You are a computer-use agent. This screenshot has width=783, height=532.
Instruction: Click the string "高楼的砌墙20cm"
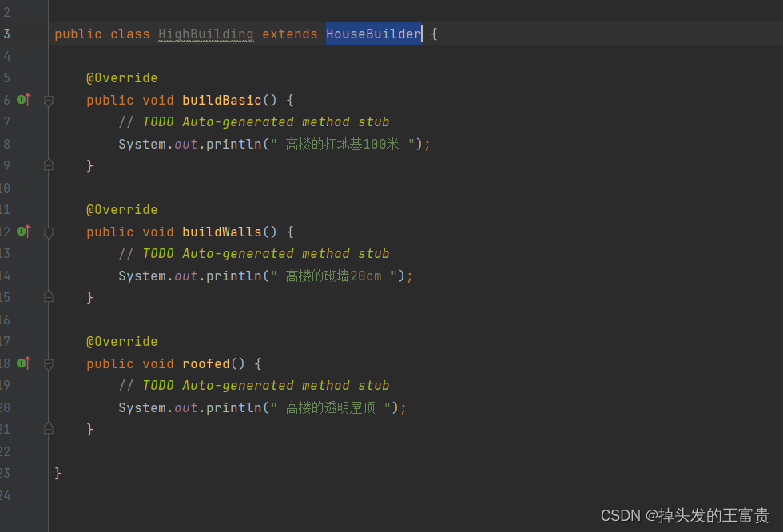[334, 276]
